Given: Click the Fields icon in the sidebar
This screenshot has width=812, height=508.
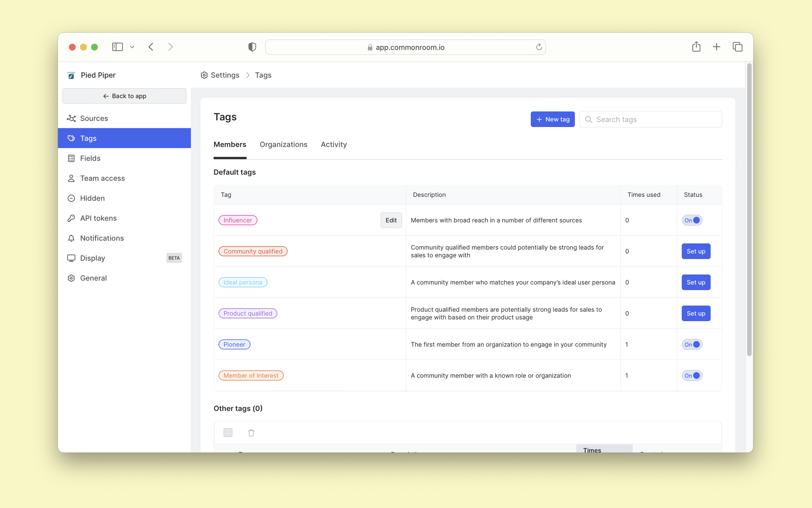Looking at the screenshot, I should click(71, 158).
